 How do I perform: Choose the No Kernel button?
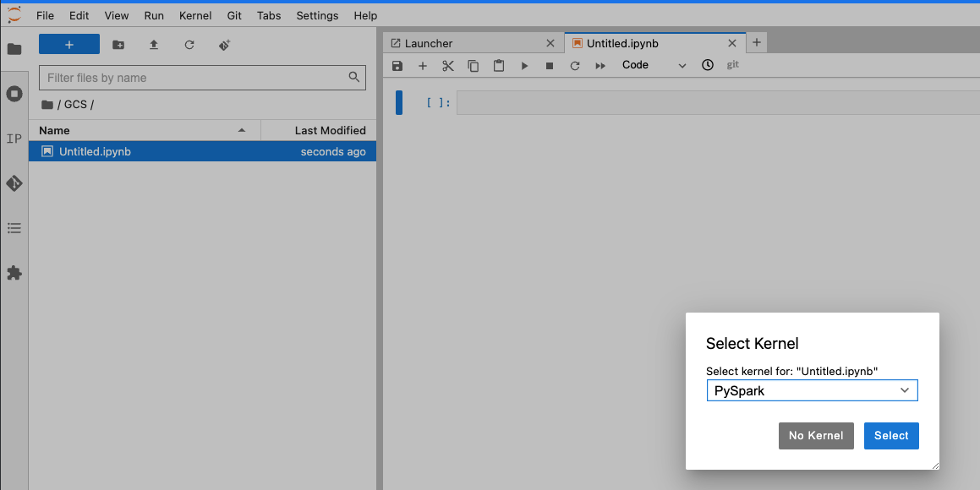tap(816, 436)
